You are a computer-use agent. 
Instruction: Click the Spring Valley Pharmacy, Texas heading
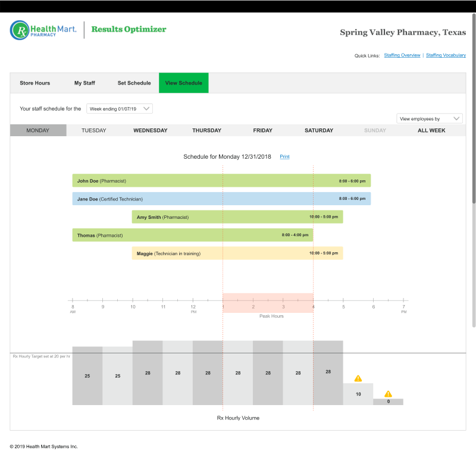[x=403, y=33]
